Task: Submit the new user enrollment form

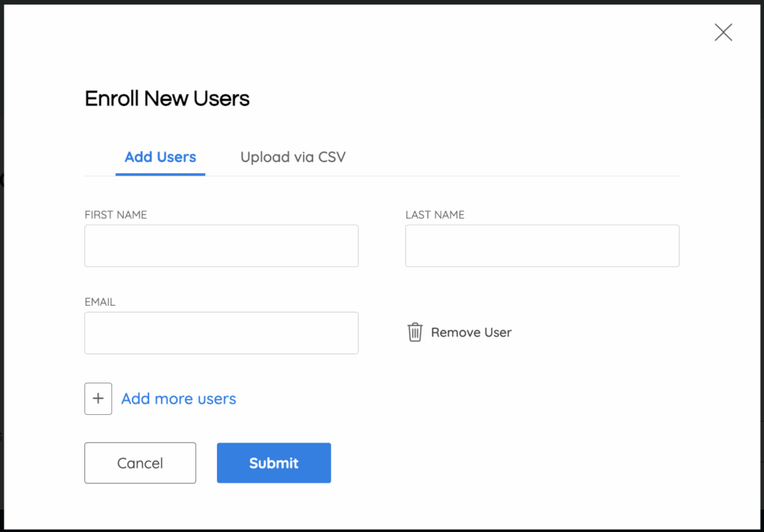Action: click(x=274, y=463)
